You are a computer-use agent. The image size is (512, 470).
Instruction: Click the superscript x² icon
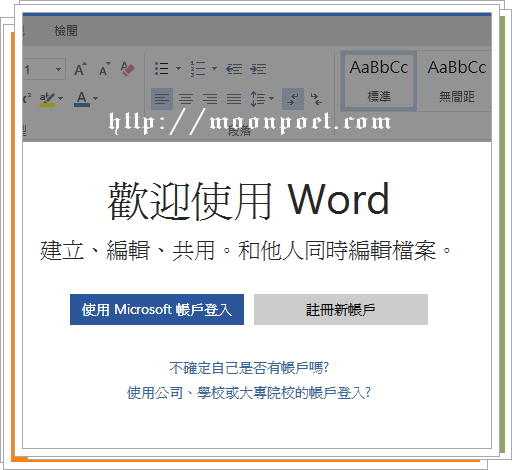pyautogui.click(x=27, y=99)
